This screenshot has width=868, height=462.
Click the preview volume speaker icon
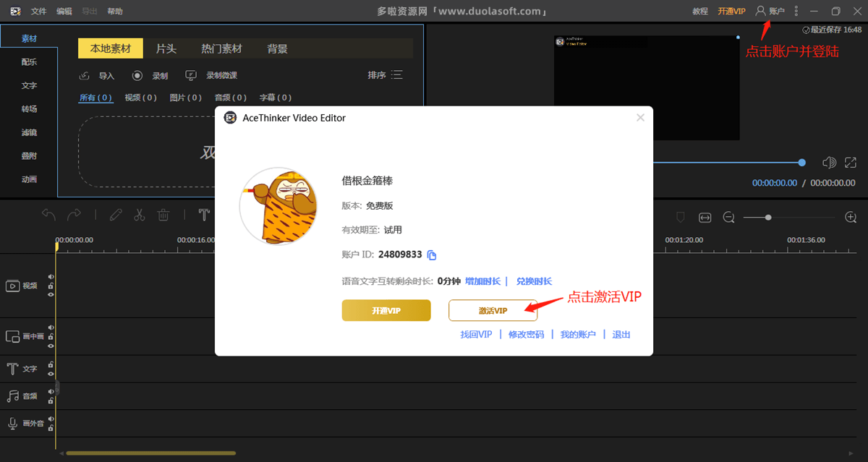pyautogui.click(x=829, y=163)
